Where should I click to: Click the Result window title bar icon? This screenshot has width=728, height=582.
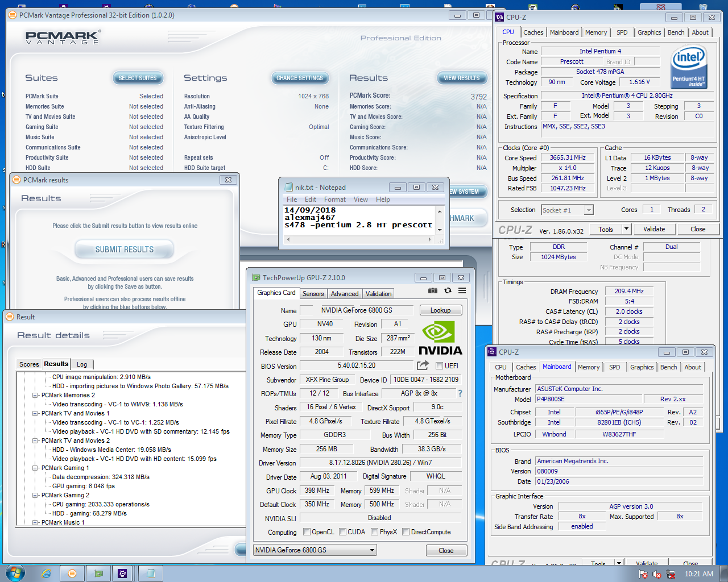(10, 317)
